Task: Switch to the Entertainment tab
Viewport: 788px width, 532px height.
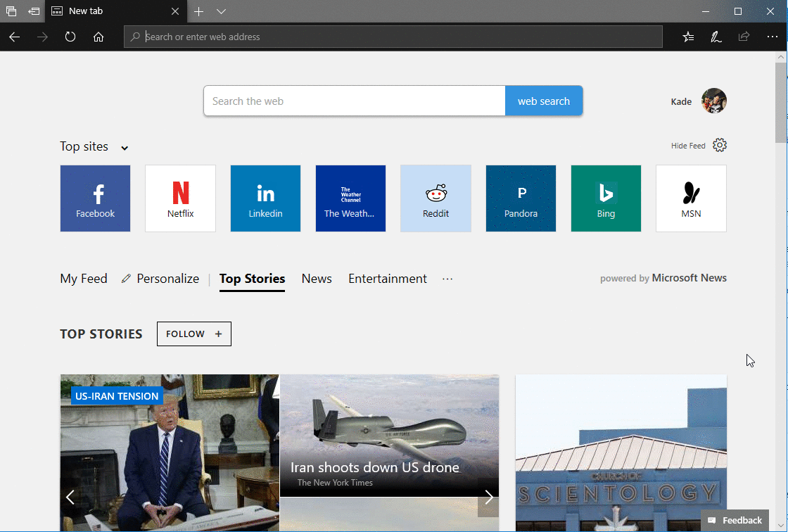Action: point(387,279)
